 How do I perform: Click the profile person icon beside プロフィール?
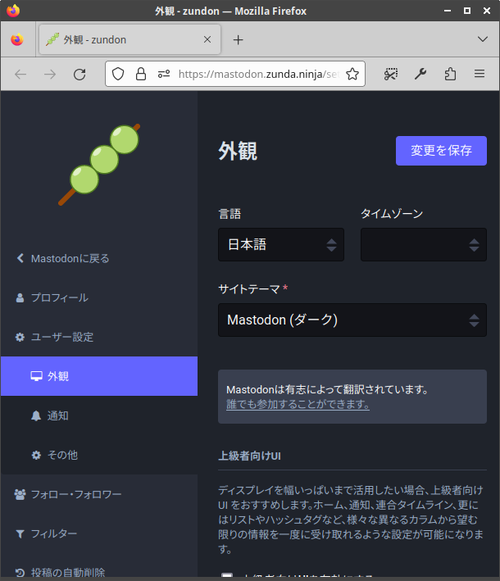pyautogui.click(x=20, y=298)
